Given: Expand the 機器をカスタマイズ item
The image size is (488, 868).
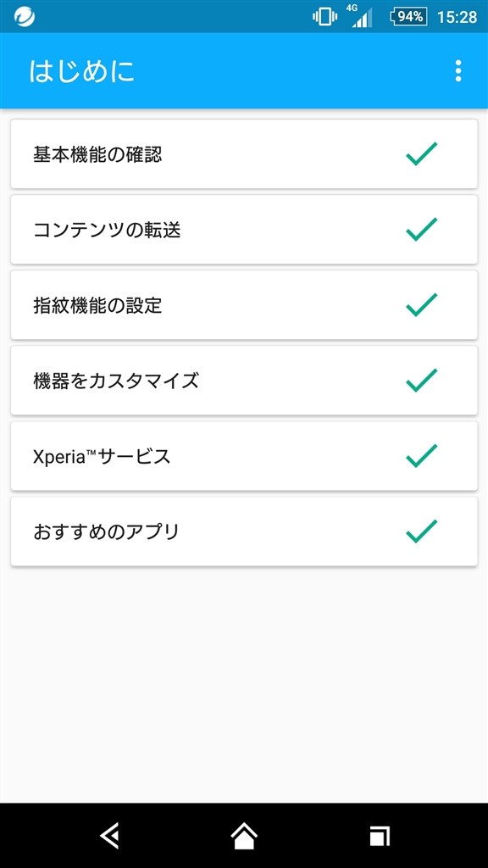Looking at the screenshot, I should pos(243,381).
